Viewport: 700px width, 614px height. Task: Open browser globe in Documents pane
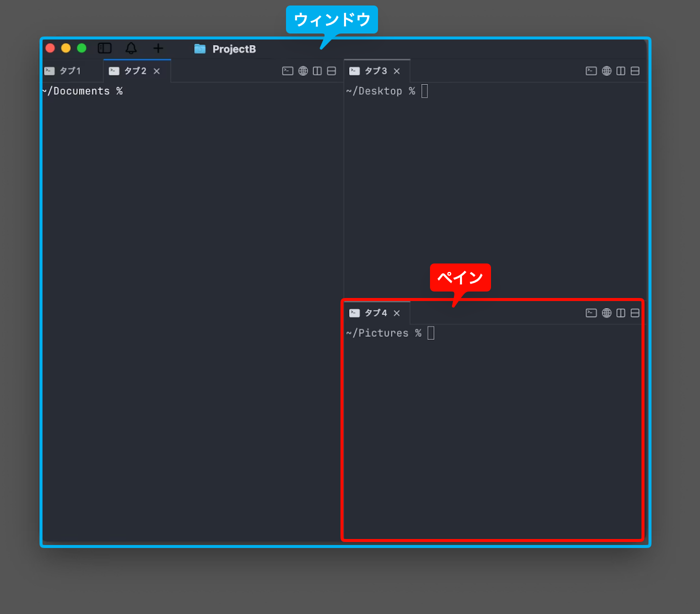click(303, 71)
